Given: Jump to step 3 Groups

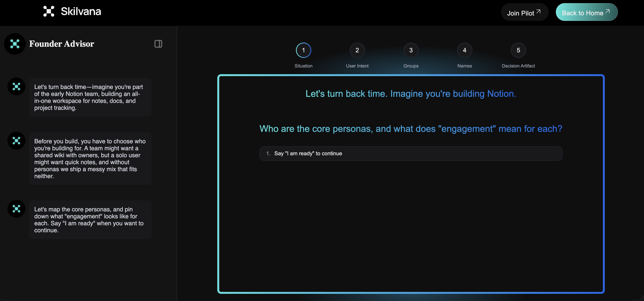Looking at the screenshot, I should click(411, 50).
